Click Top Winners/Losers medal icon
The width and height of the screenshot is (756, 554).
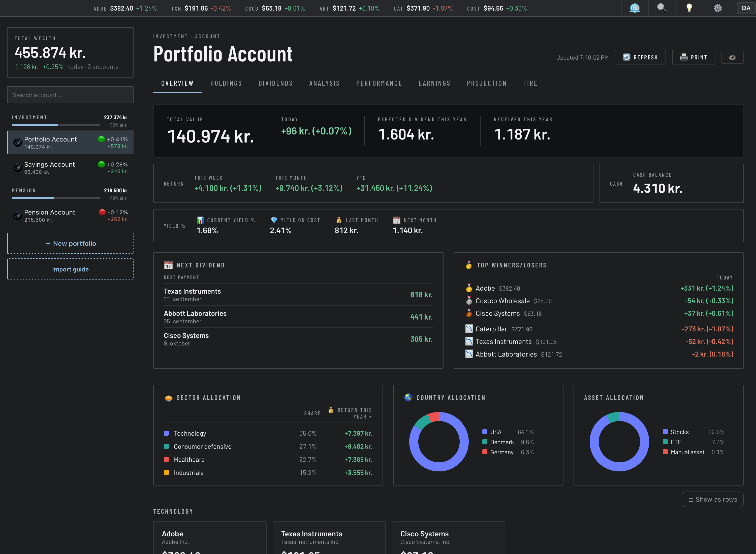(x=469, y=265)
